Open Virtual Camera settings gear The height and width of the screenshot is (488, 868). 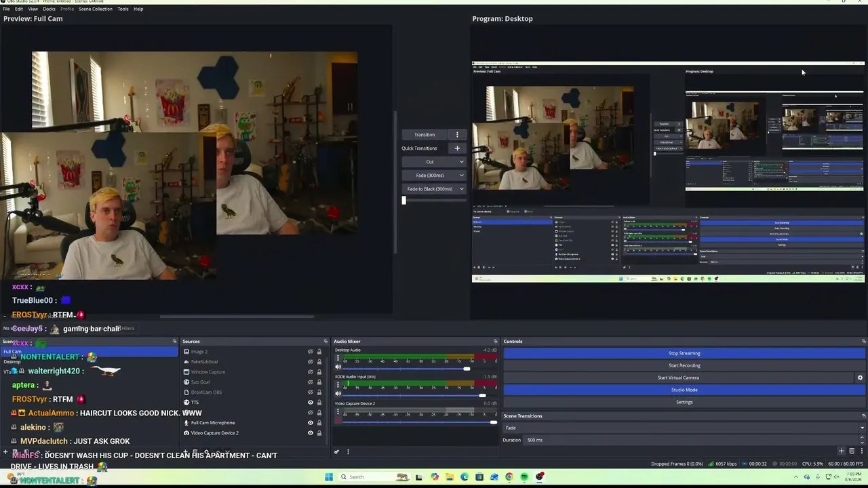point(860,378)
